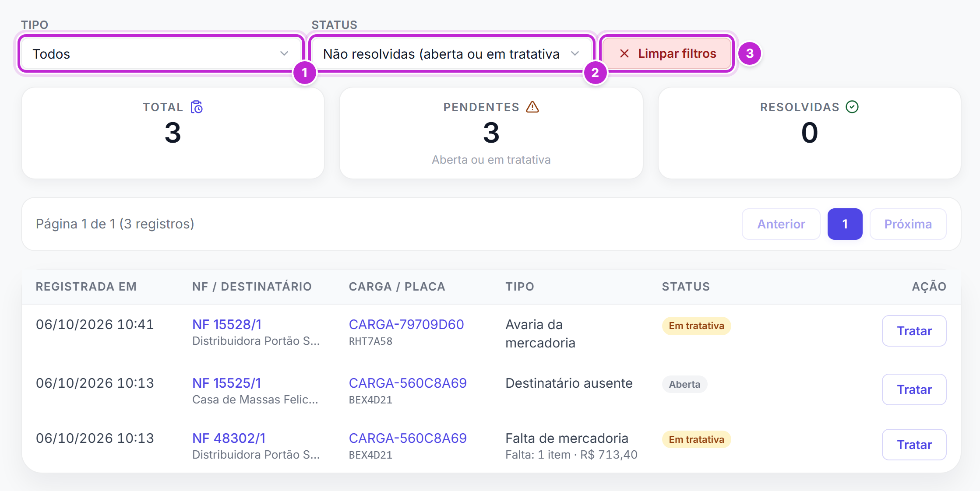This screenshot has height=491, width=980.
Task: Click the NF / Destinatário column header
Action: pyautogui.click(x=252, y=287)
